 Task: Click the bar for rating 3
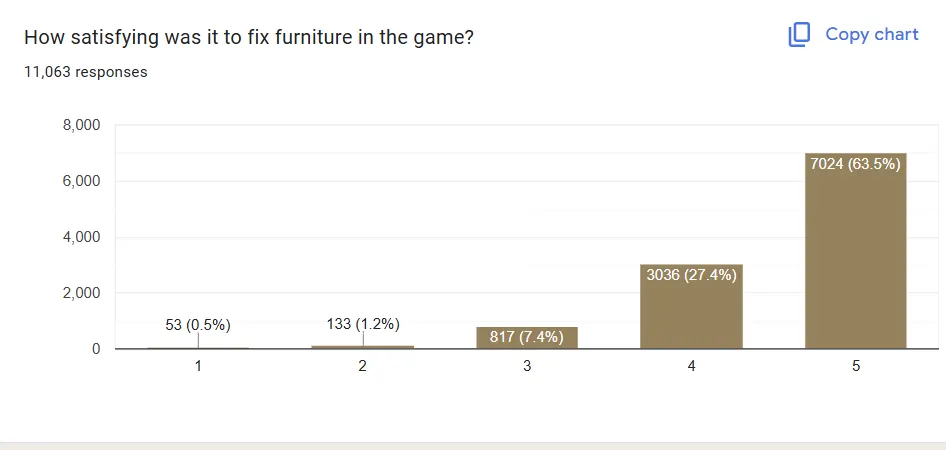click(527, 343)
